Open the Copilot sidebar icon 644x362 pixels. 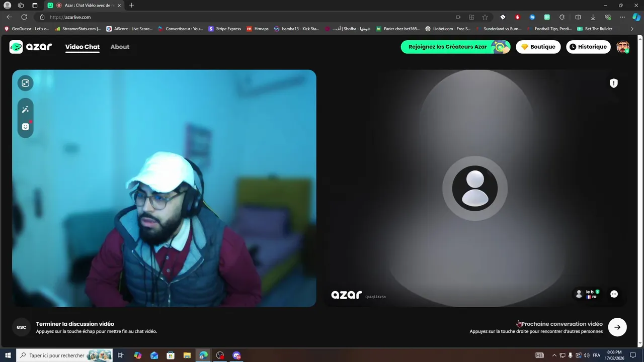[636, 17]
